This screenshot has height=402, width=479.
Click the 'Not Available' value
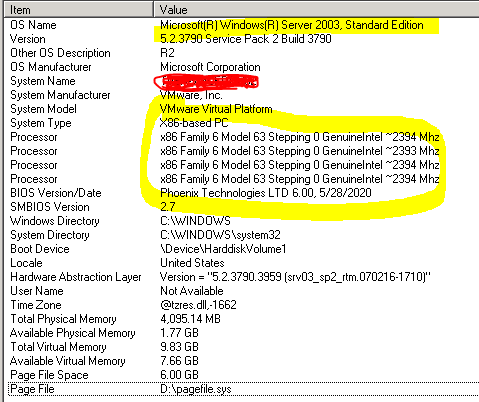[x=192, y=291]
